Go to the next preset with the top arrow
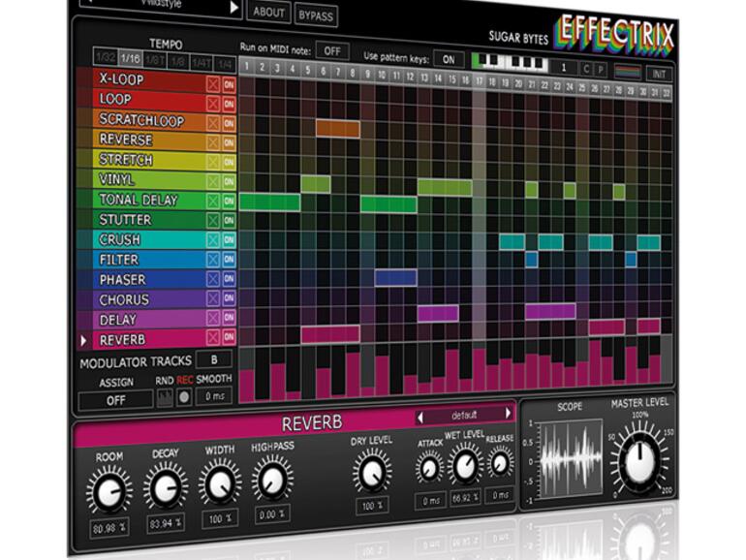The height and width of the screenshot is (560, 746). pyautogui.click(x=233, y=7)
